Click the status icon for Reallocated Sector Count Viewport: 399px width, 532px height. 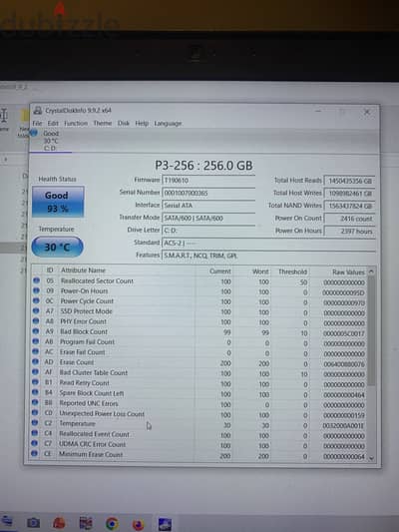pyautogui.click(x=36, y=280)
